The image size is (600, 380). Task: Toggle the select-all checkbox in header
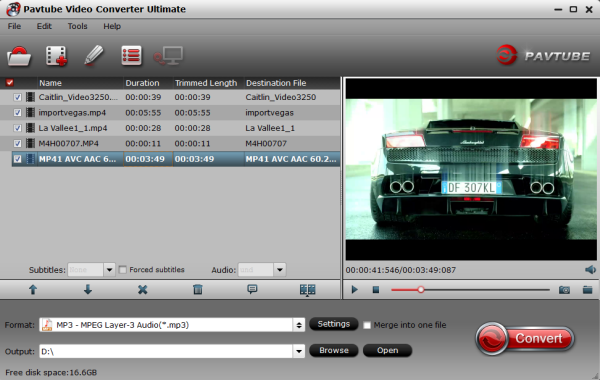pos(10,83)
